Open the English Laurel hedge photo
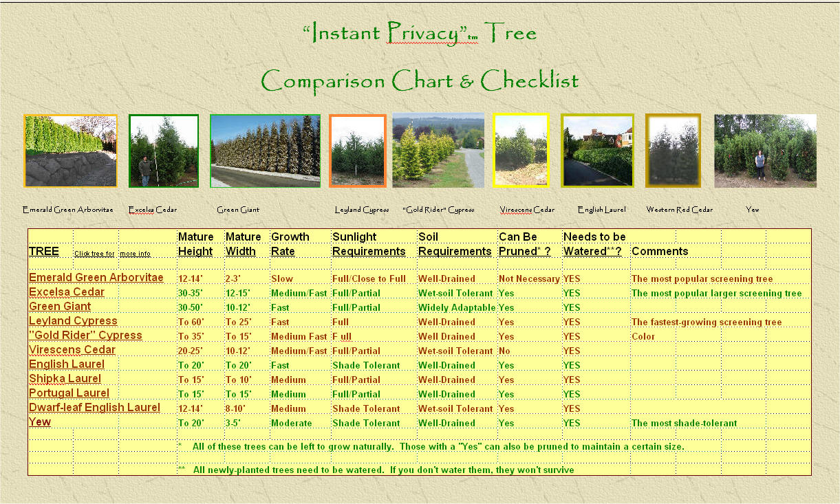This screenshot has width=840, height=504. click(597, 151)
